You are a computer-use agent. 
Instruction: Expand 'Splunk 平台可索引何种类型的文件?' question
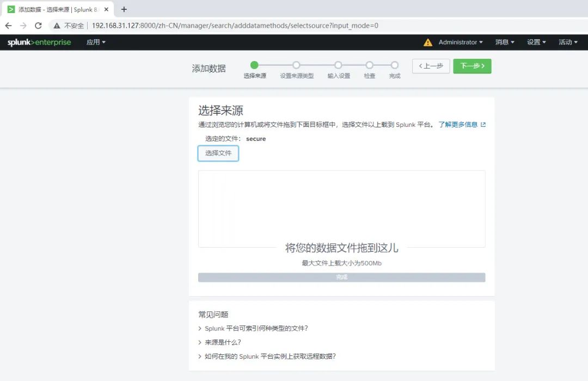click(x=253, y=329)
